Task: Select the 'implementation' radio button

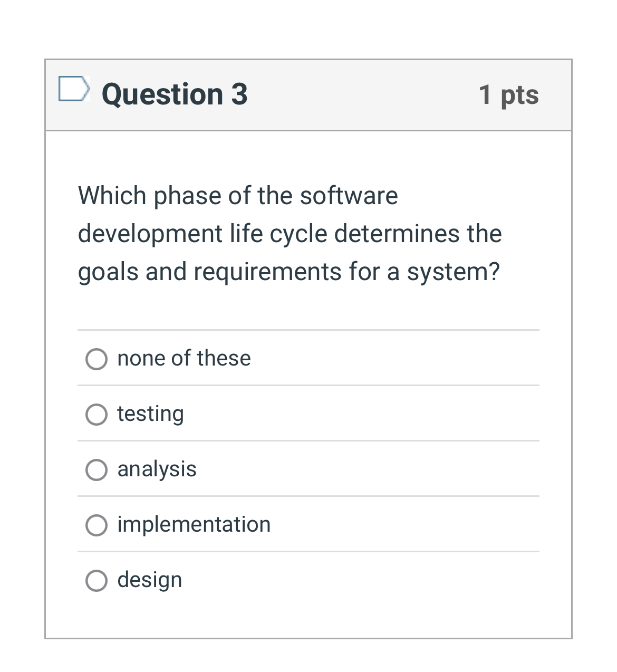Action: 97,526
